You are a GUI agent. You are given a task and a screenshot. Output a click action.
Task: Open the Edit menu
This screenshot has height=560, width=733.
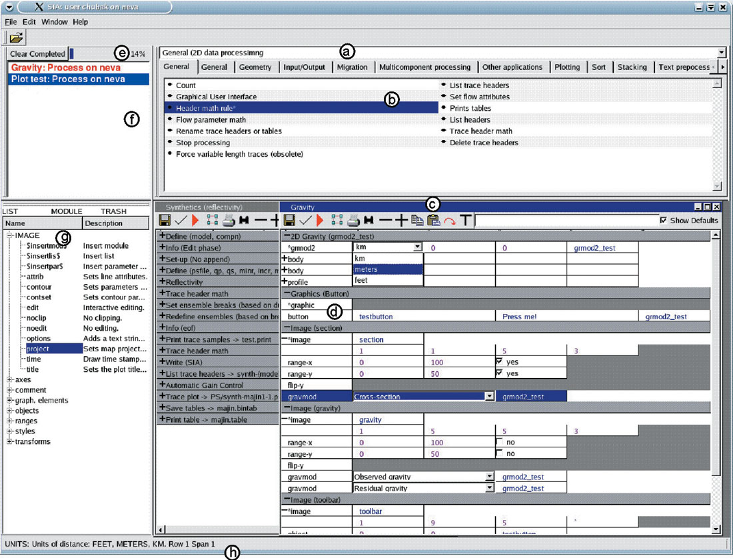[x=29, y=21]
